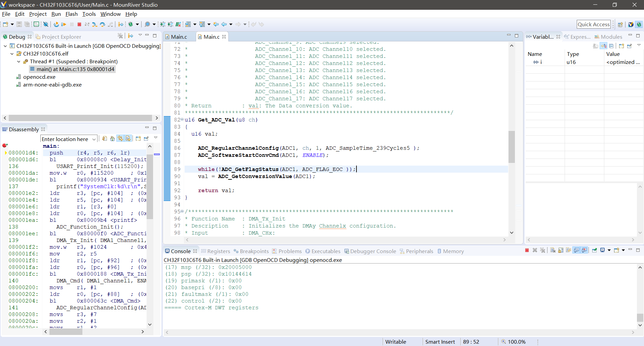
Task: Select the Peripherals view label
Action: pos(420,251)
